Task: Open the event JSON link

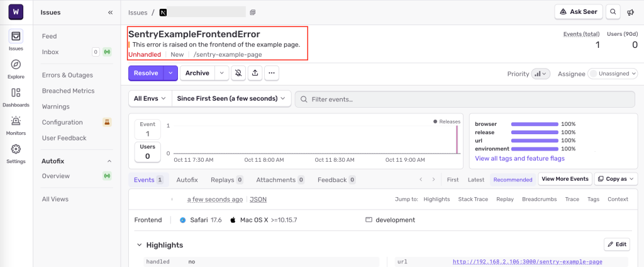Action: pos(258,199)
